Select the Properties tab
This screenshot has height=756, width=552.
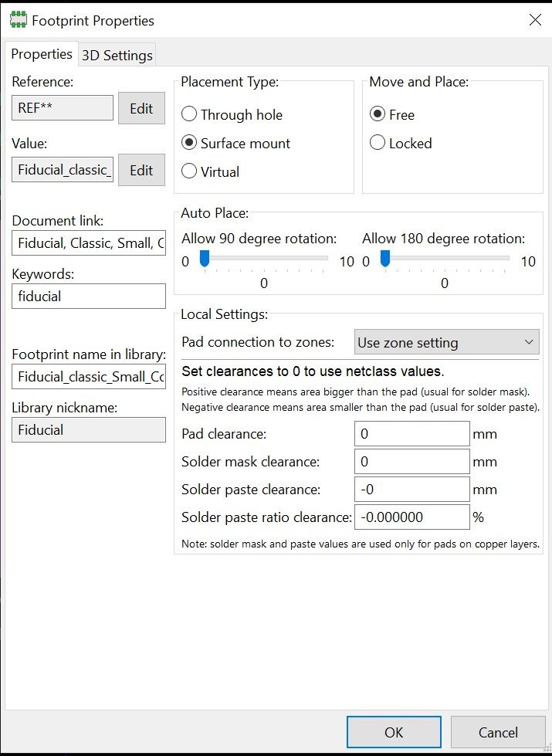click(42, 54)
